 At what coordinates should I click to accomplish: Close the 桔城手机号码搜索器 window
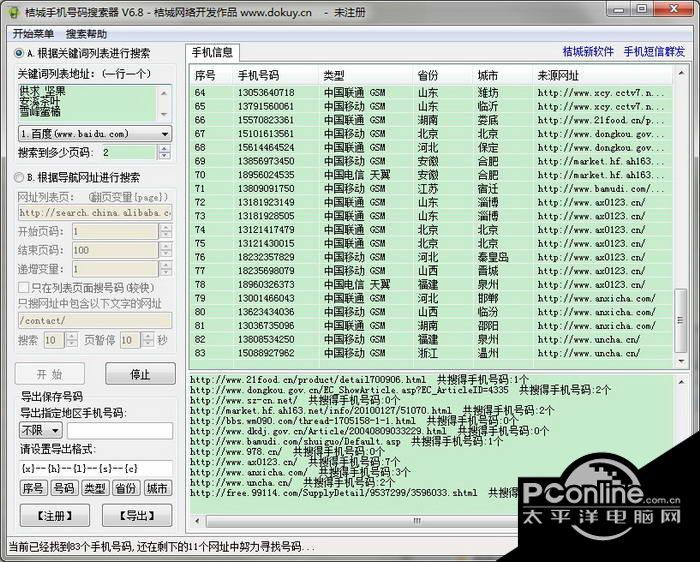674,9
